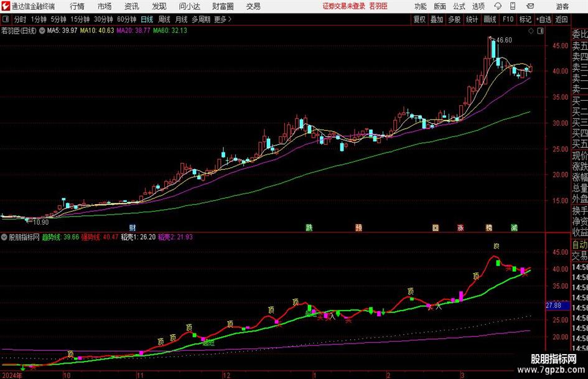Click the 统计 statistics button
The width and height of the screenshot is (588, 379).
coord(472,19)
